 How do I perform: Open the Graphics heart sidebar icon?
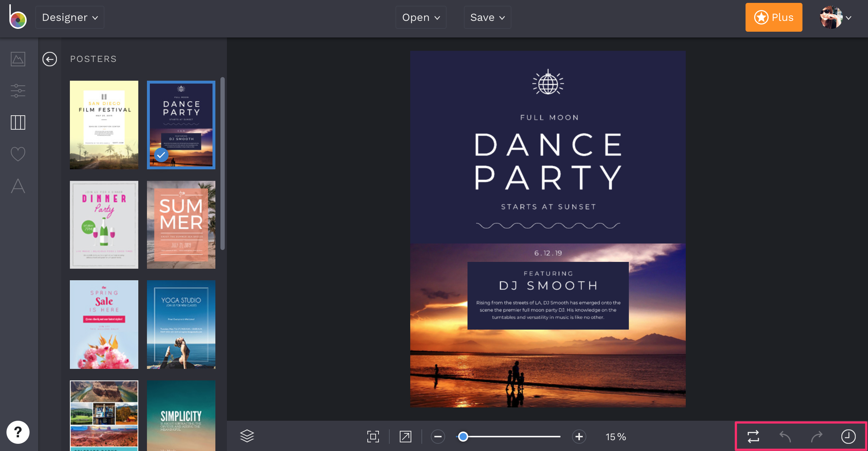pyautogui.click(x=18, y=154)
